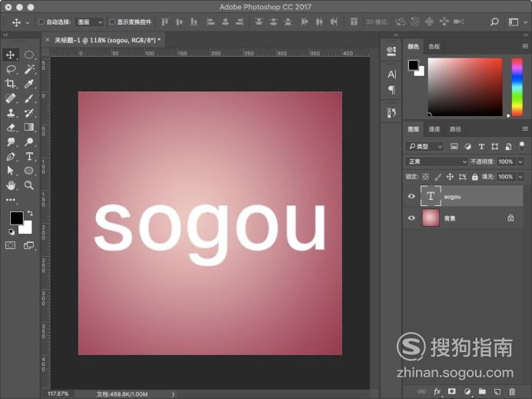
Task: Select the Dodge tool
Action: (x=29, y=141)
